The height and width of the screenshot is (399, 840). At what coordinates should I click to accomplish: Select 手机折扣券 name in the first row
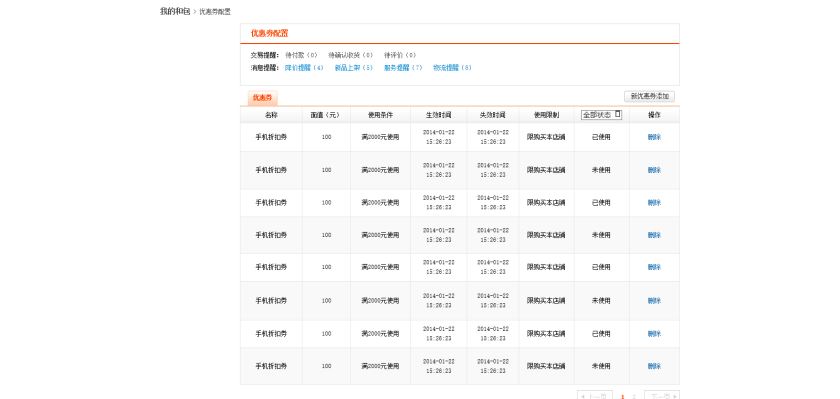click(x=271, y=137)
